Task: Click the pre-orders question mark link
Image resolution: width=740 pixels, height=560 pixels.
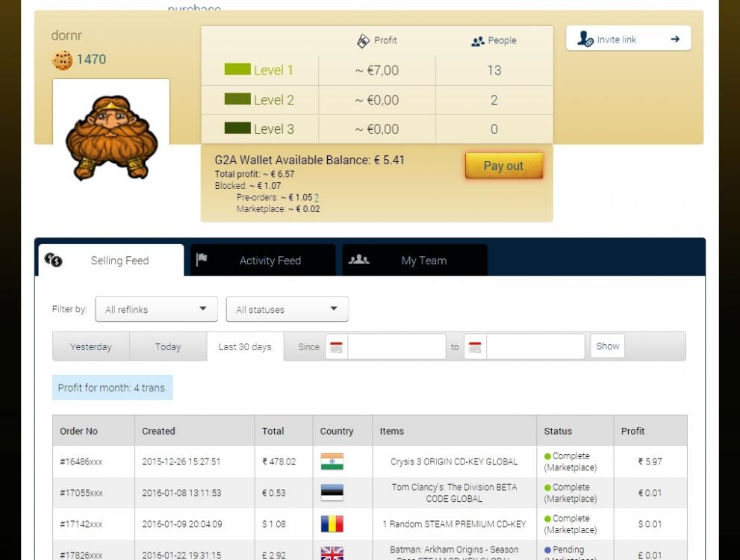Action: coord(317,198)
